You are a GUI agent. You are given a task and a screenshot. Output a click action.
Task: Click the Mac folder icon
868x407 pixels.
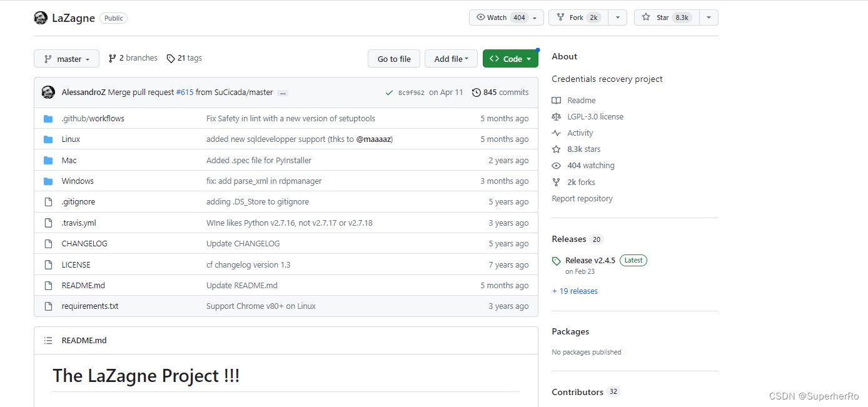pyautogui.click(x=48, y=161)
